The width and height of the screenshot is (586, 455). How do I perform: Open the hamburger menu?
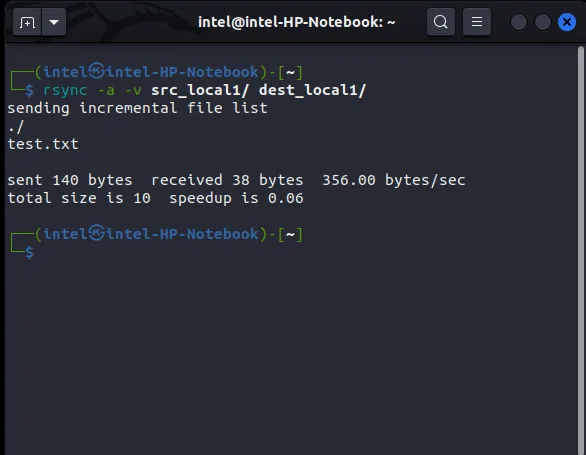pos(476,22)
